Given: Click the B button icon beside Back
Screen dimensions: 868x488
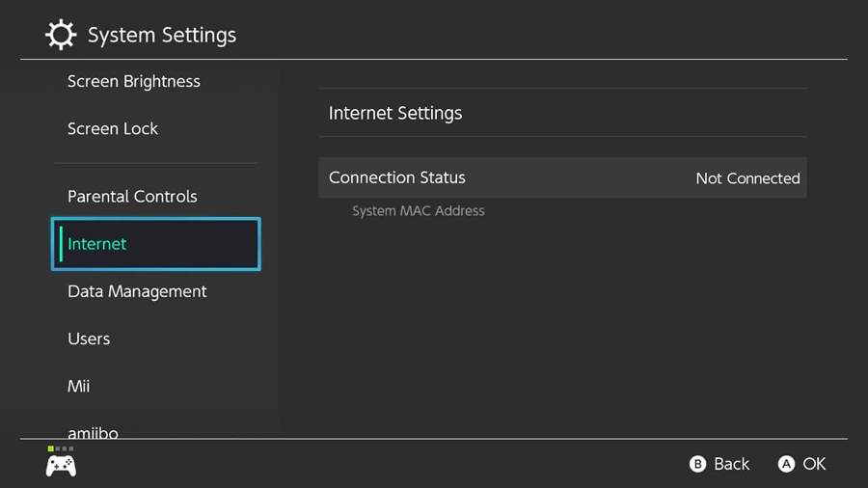Looking at the screenshot, I should click(697, 464).
